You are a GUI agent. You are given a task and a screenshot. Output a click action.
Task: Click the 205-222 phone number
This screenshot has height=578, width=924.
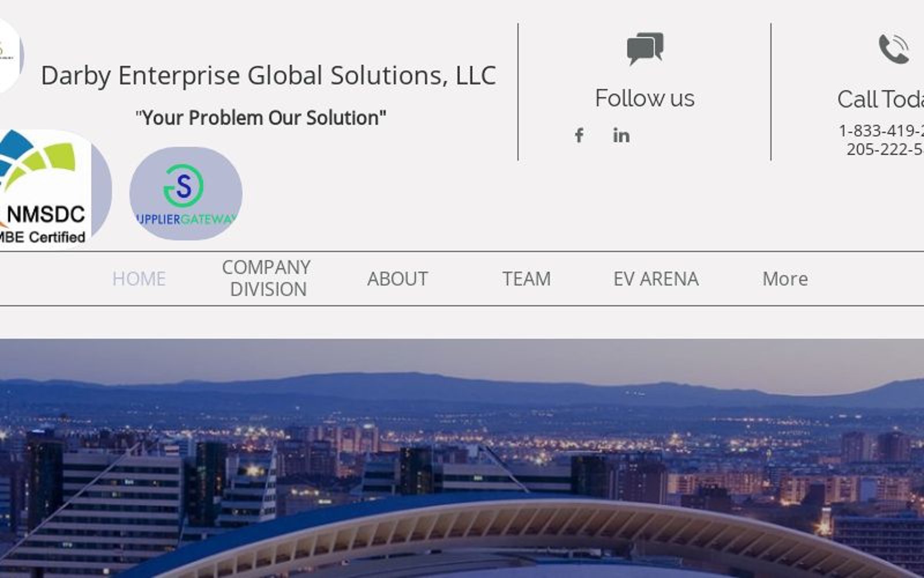885,149
